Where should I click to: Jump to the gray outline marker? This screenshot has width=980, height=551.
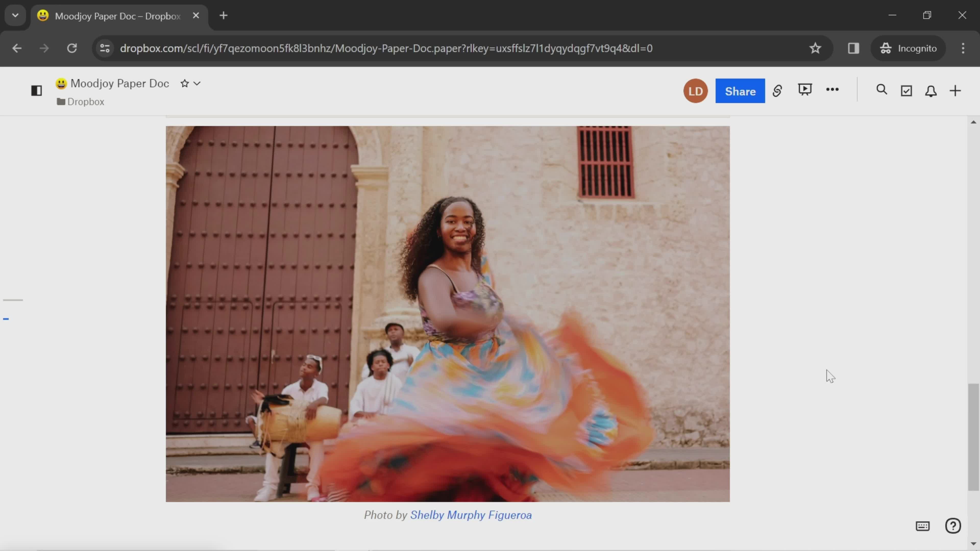coord(13,300)
